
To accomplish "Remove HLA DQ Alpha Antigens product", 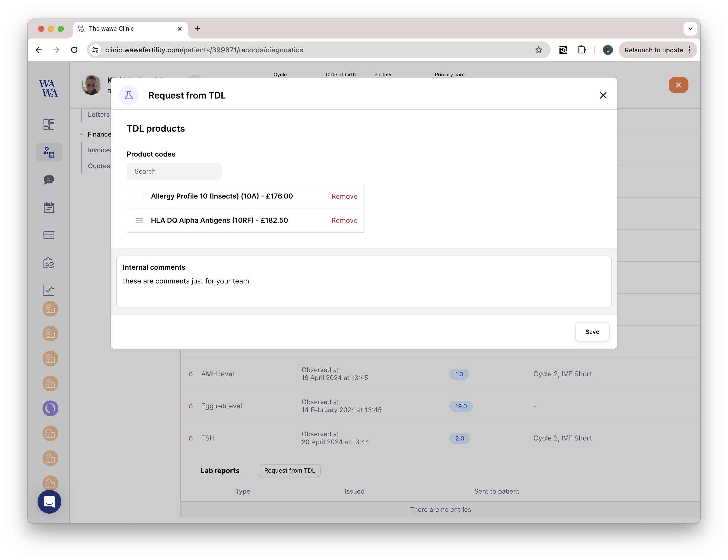I will tap(344, 220).
